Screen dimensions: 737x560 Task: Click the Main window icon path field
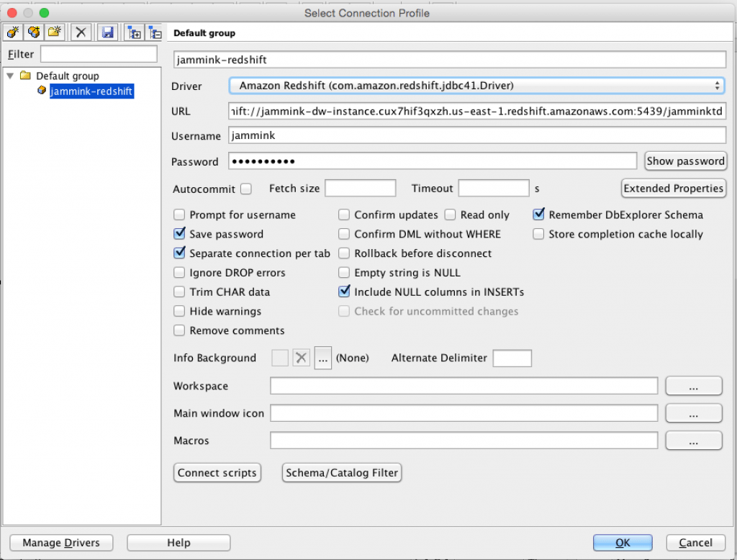(x=464, y=413)
